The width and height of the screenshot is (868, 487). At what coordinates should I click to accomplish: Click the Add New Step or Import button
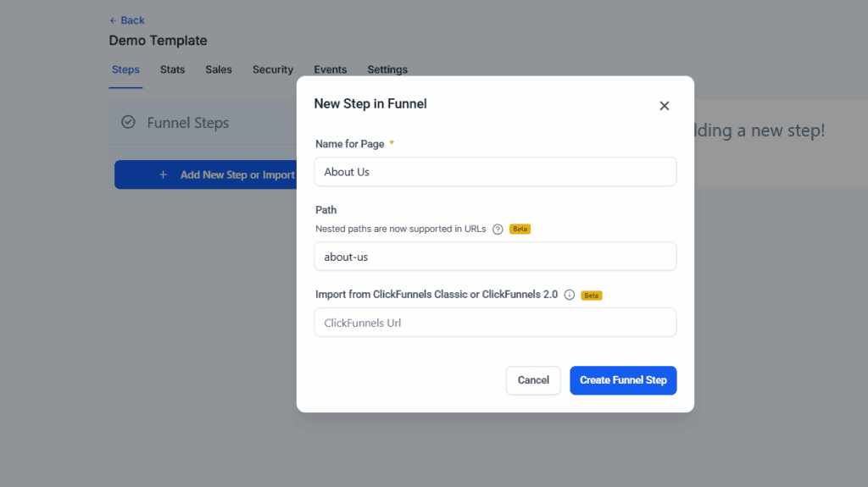point(205,174)
